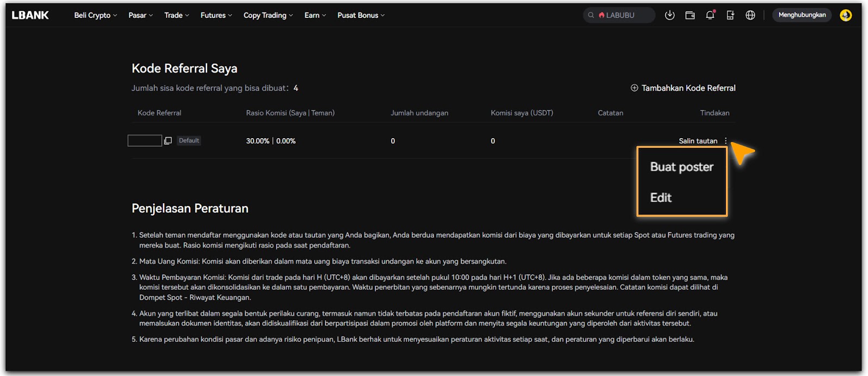The image size is (868, 376).
Task: Select Buat poster from the menu
Action: click(x=681, y=167)
